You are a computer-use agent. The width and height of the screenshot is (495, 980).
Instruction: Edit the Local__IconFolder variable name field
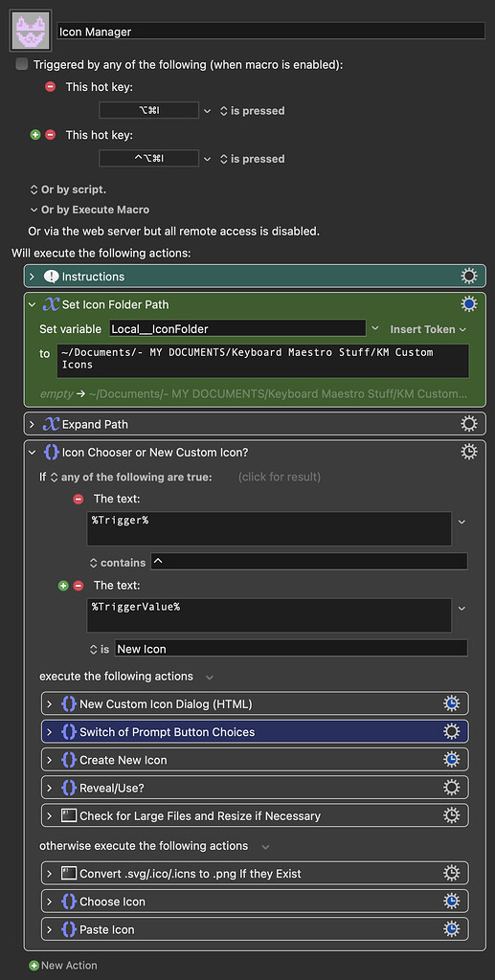tap(237, 328)
